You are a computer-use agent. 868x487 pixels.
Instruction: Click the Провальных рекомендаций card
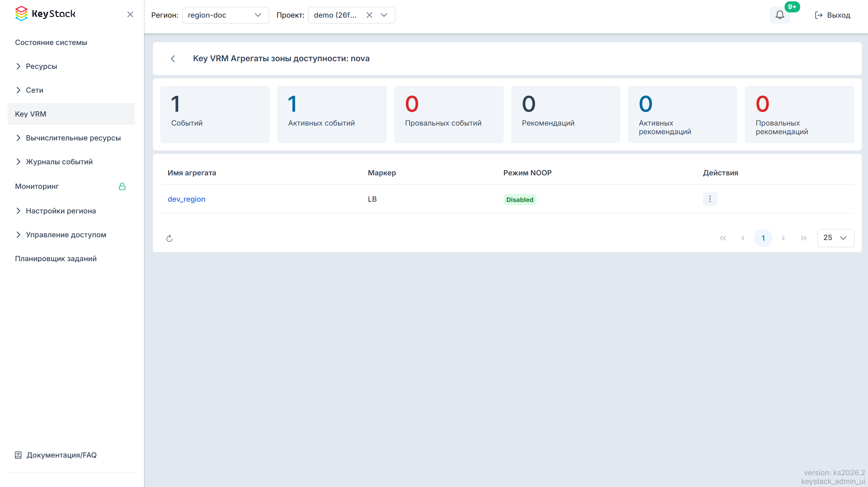pyautogui.click(x=799, y=114)
